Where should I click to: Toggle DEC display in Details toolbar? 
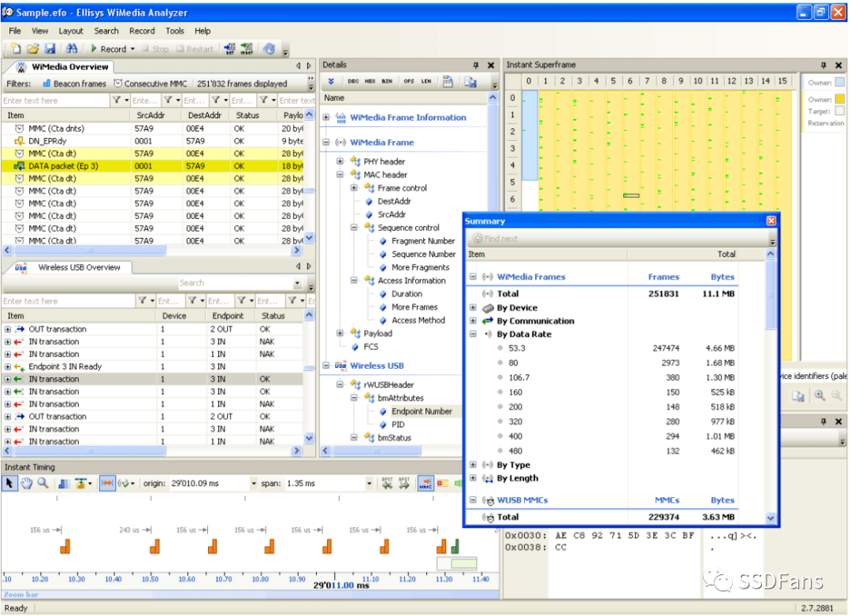353,81
